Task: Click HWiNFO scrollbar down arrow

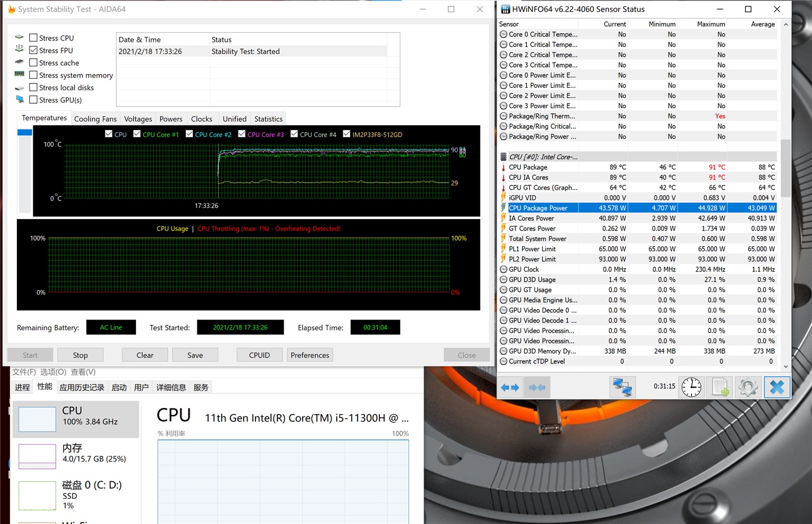Action: (785, 367)
